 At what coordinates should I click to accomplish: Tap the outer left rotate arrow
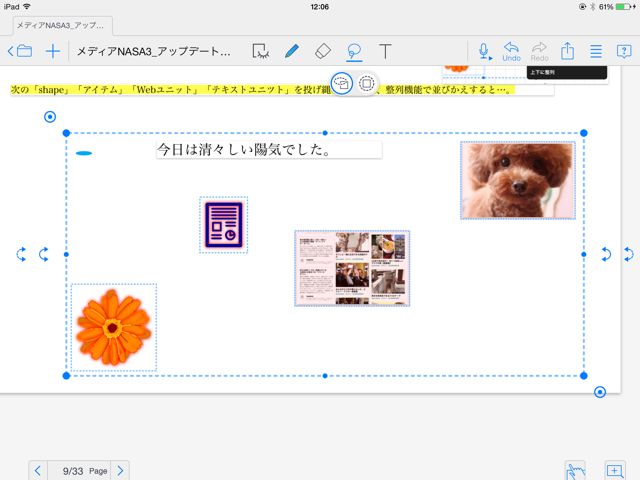pos(21,254)
